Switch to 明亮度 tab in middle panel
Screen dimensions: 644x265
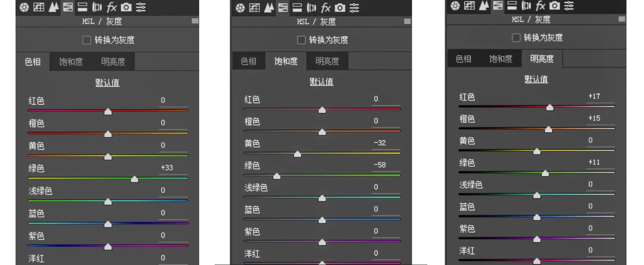click(x=327, y=61)
